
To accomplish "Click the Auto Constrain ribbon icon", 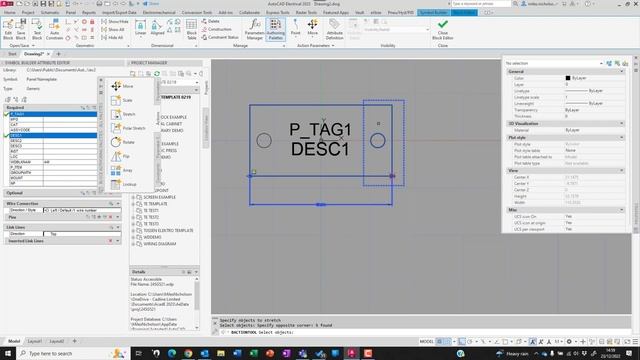I will [54, 29].
